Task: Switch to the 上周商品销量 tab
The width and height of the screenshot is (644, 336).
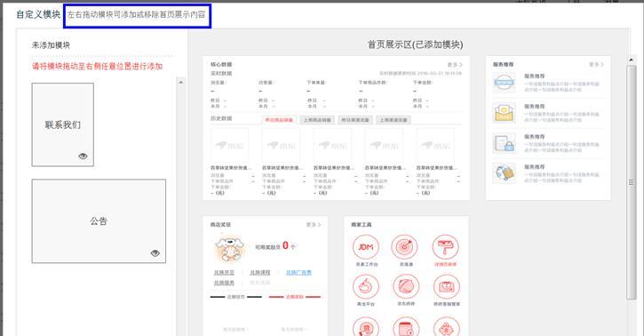Action: coord(317,120)
